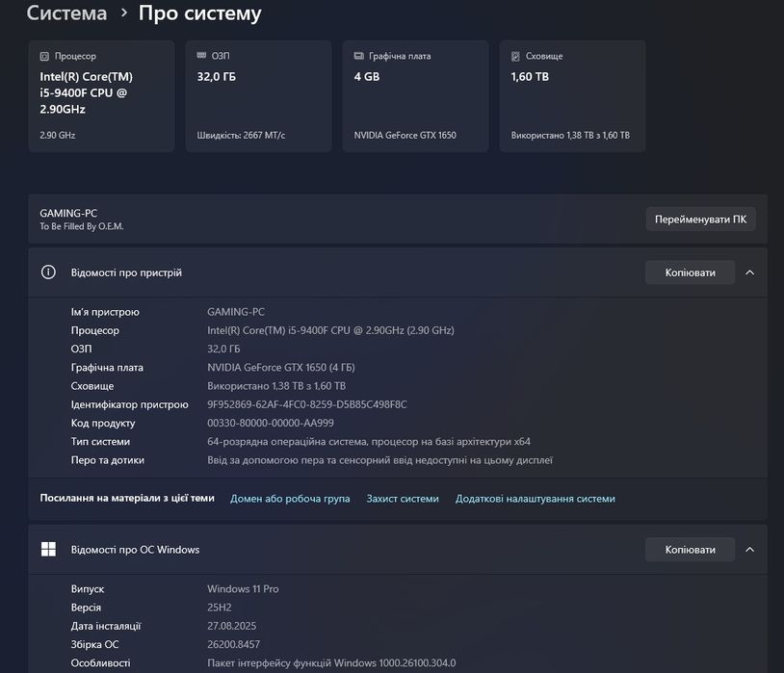The width and height of the screenshot is (784, 673).
Task: Copy device info with Копіювати in Відомості про пристрій
Action: [690, 272]
